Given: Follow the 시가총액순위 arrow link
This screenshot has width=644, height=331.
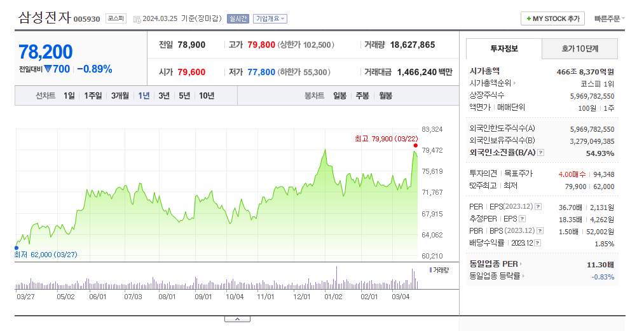Looking at the screenshot, I should (493, 83).
